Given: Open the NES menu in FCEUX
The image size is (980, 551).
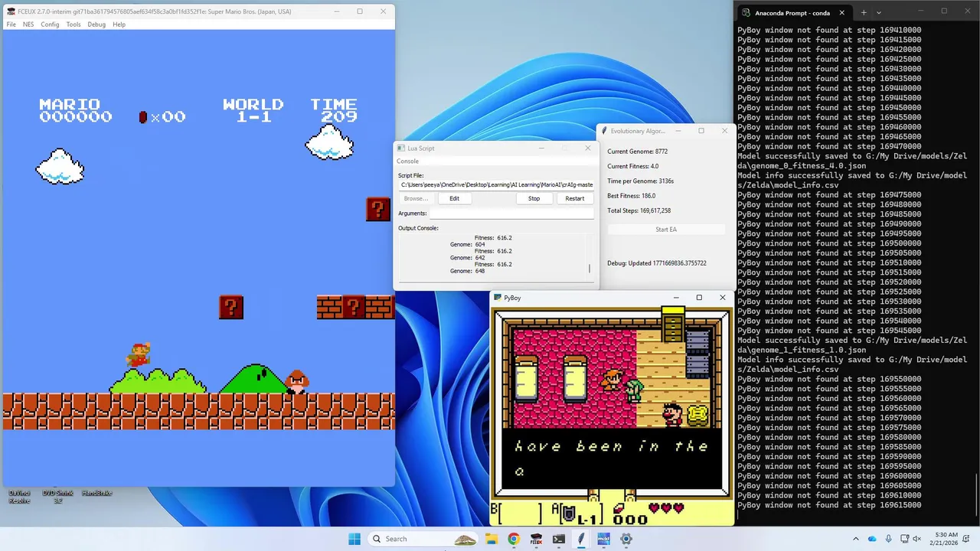Looking at the screenshot, I should [28, 24].
